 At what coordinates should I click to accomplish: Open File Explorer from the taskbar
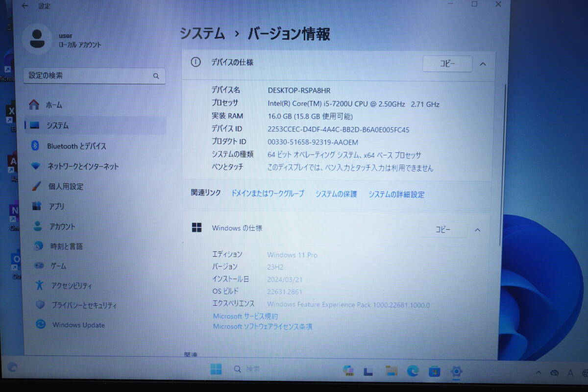391,371
